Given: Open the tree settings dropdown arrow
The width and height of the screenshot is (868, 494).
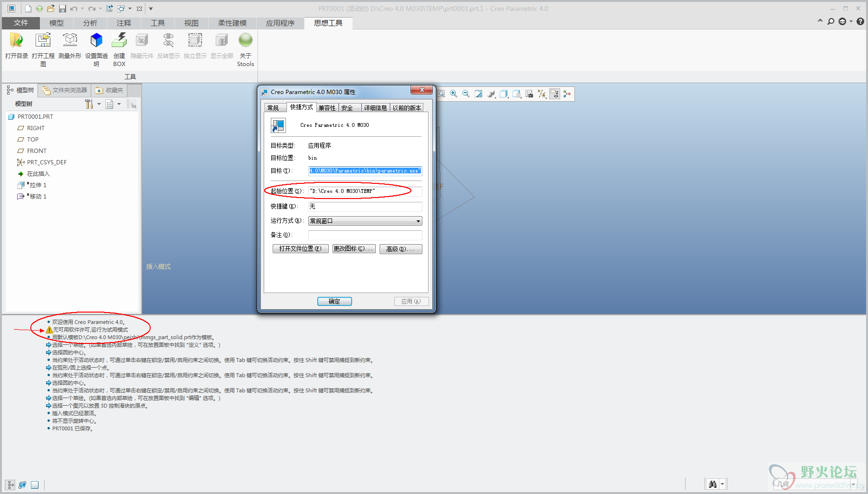Looking at the screenshot, I should coord(99,104).
